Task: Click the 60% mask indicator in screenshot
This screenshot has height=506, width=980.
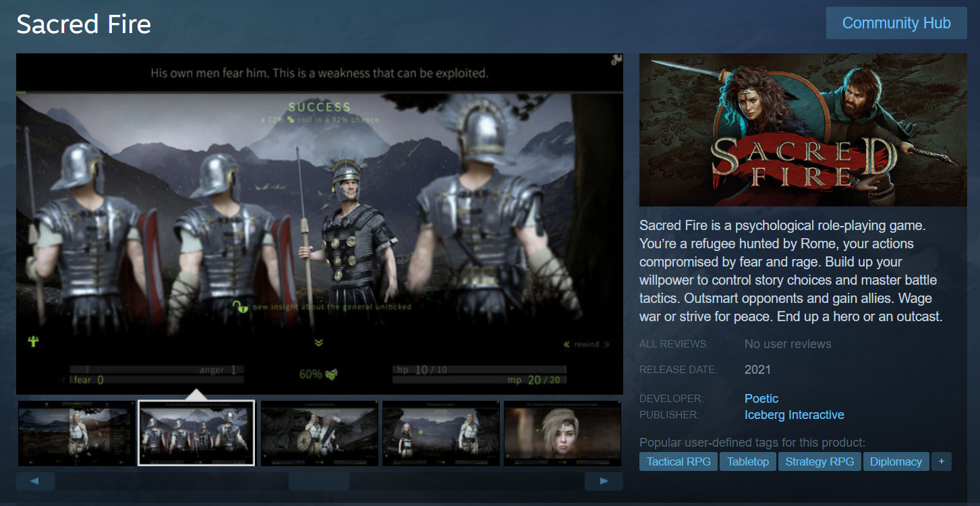Action: [x=318, y=374]
